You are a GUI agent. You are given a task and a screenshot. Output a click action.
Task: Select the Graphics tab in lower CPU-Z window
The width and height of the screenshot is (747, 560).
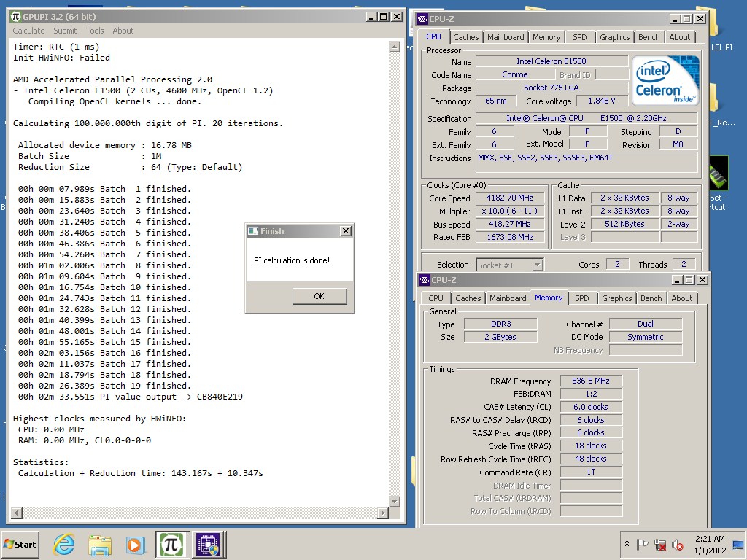click(617, 298)
